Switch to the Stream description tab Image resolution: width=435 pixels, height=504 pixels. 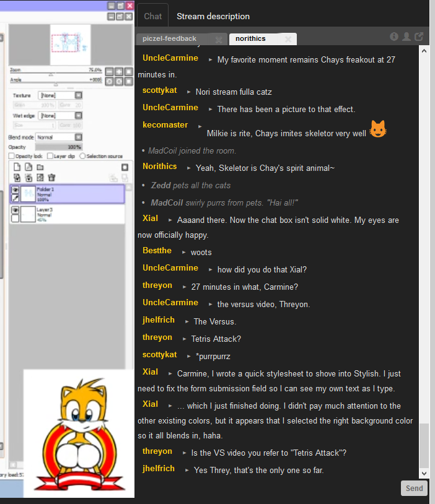(213, 16)
